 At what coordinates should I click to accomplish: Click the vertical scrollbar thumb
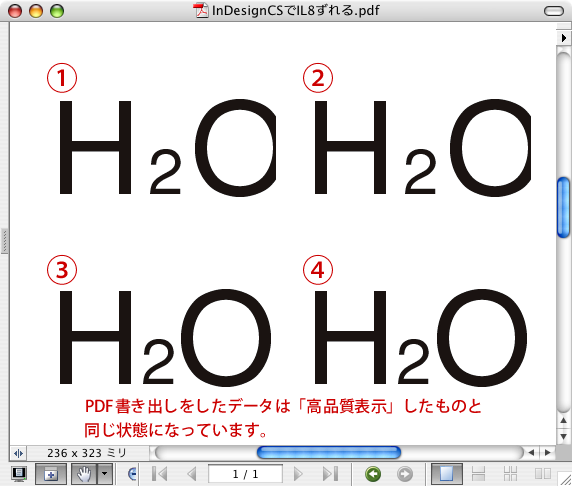(564, 207)
